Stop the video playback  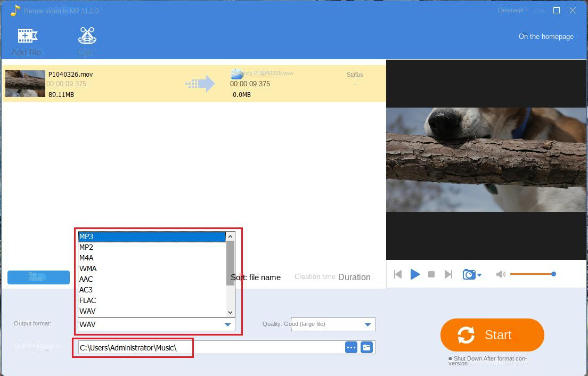point(431,274)
